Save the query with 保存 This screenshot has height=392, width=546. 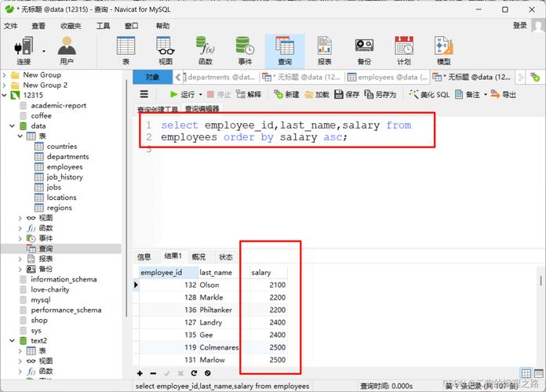347,94
